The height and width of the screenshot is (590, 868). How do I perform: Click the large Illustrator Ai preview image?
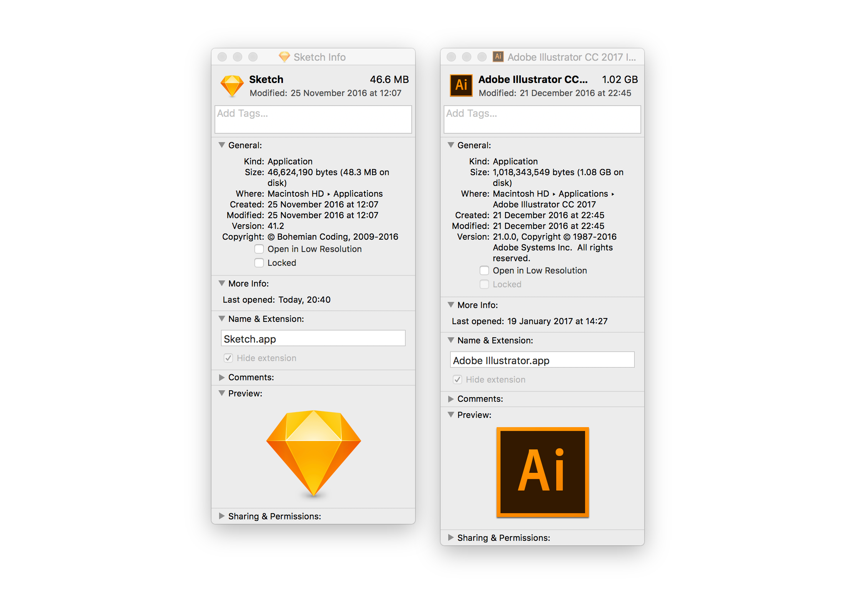pyautogui.click(x=542, y=472)
